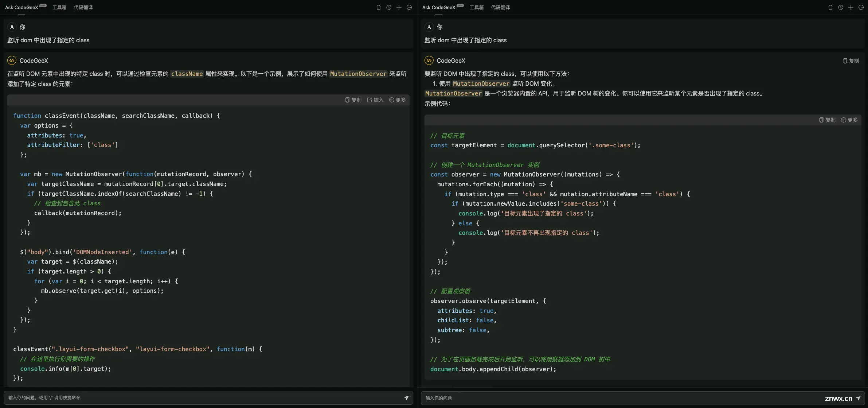
Task: Open more options ellipsis icon, right panel header
Action: (861, 7)
